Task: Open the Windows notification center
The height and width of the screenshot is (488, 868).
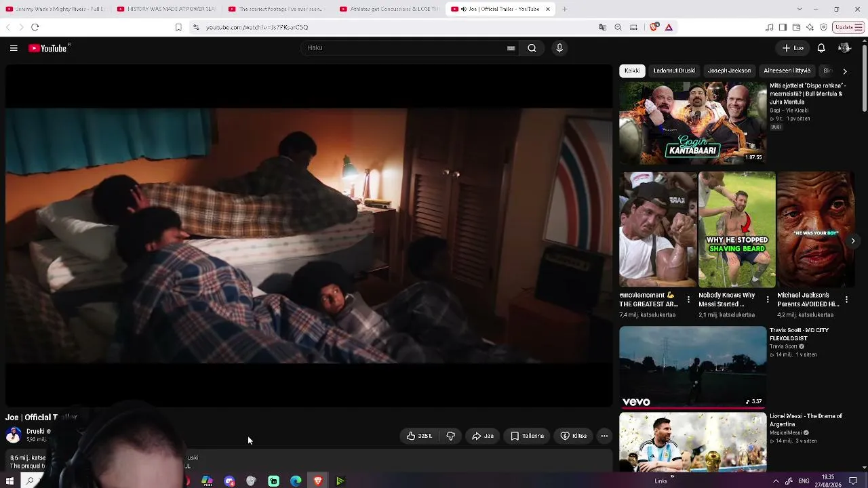Action: point(853,481)
